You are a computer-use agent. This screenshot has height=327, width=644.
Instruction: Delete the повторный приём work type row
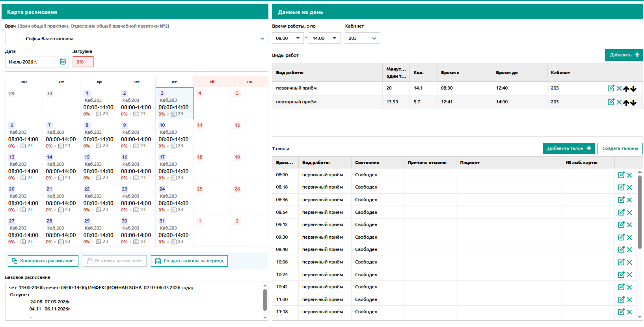(x=619, y=102)
